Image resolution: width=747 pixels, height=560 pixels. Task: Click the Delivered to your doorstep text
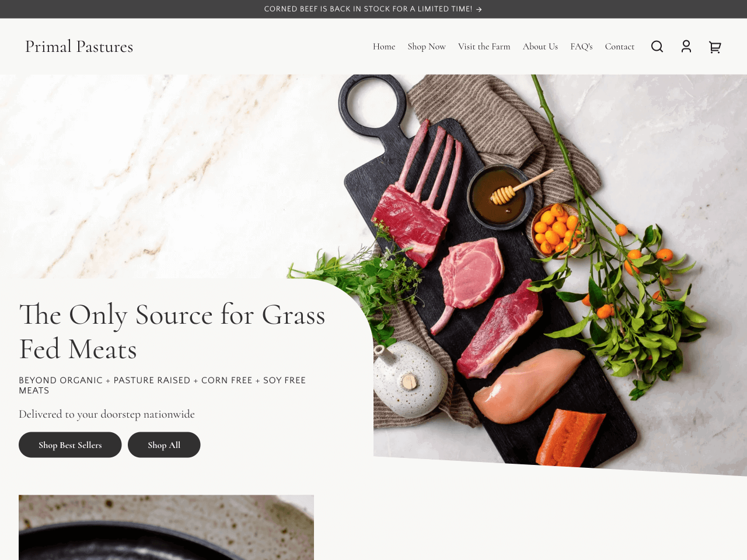pyautogui.click(x=107, y=414)
